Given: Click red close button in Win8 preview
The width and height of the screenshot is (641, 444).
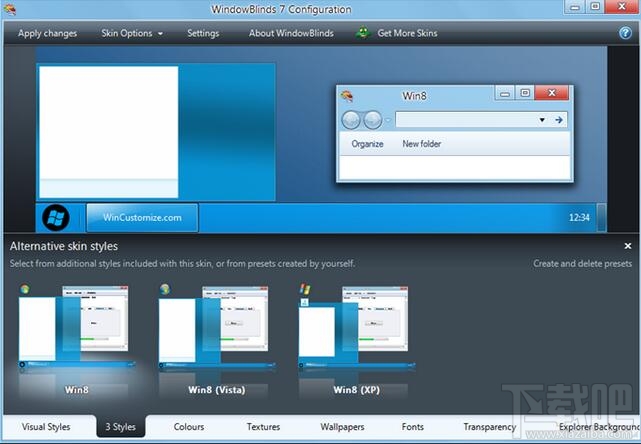Looking at the screenshot, I should 551,93.
